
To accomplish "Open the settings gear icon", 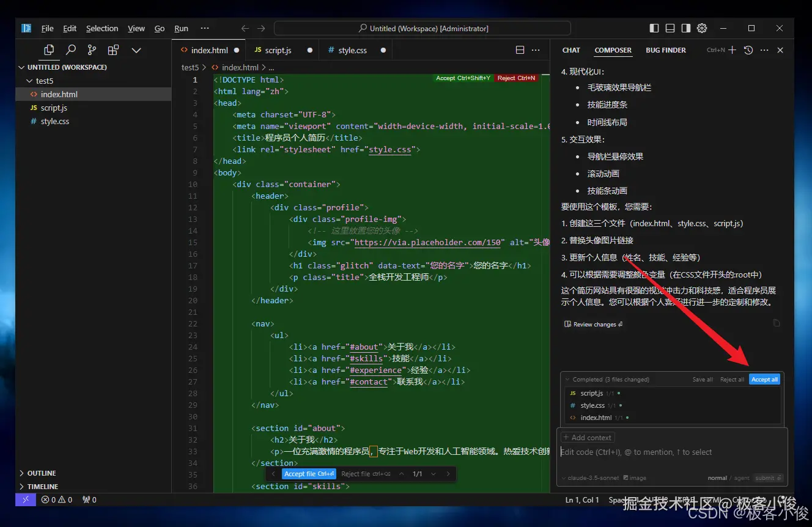I will tap(702, 28).
